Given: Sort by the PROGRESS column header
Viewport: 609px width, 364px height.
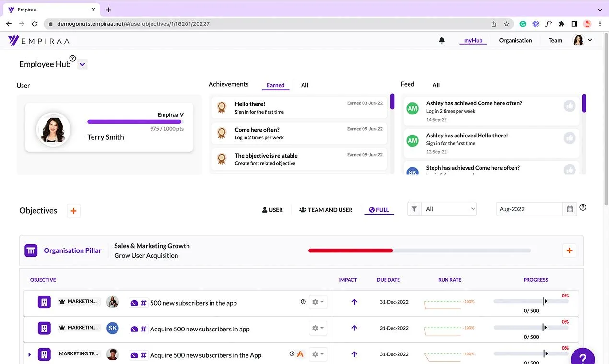Looking at the screenshot, I should [536, 280].
